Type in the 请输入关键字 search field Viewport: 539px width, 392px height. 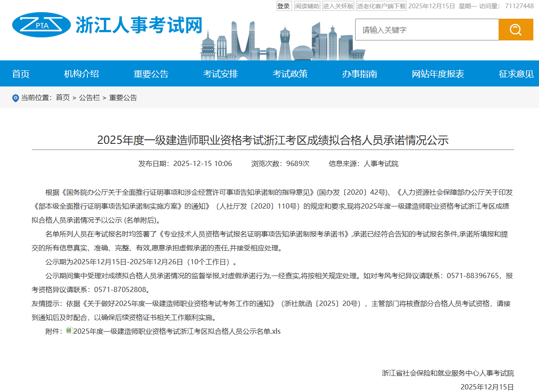coord(426,30)
